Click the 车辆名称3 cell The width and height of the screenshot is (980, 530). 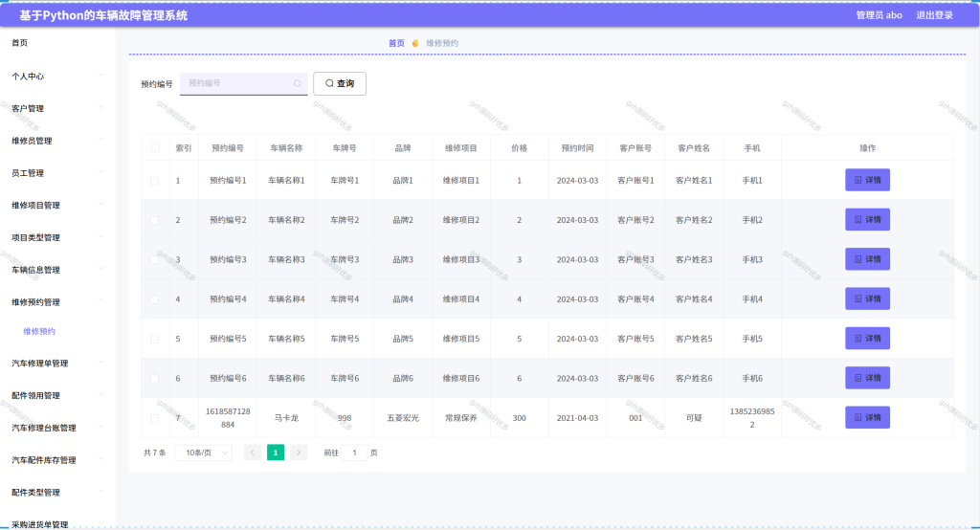pyautogui.click(x=286, y=259)
